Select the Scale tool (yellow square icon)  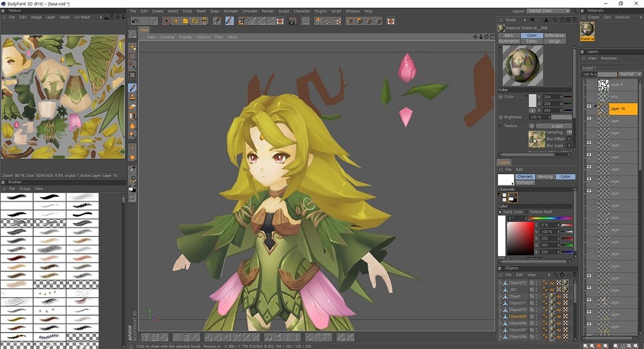[x=185, y=21]
